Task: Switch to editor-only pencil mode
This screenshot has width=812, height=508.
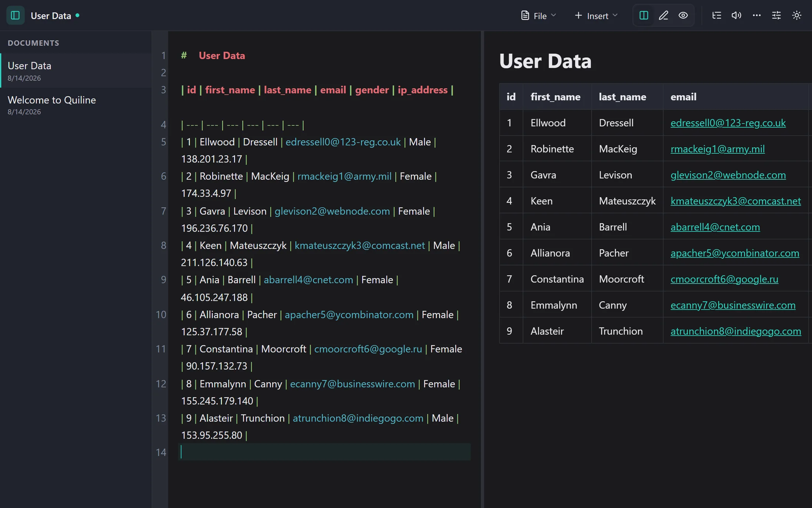Action: (x=663, y=15)
